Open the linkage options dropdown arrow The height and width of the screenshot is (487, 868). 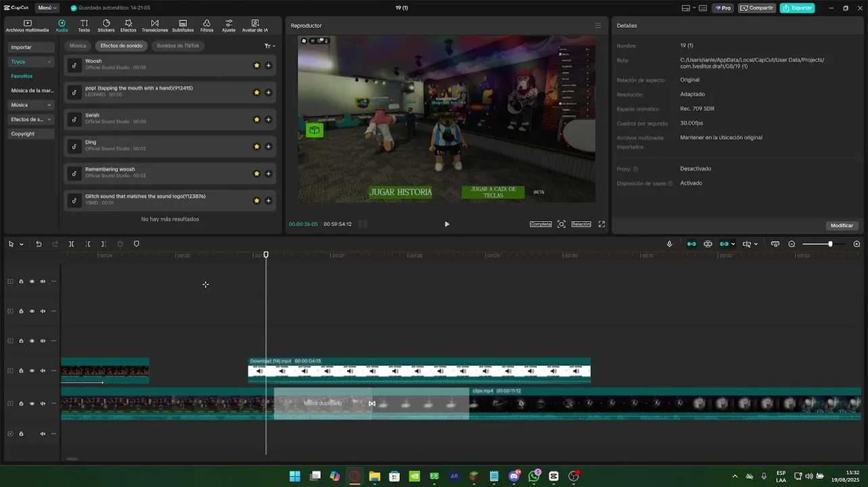tap(733, 244)
